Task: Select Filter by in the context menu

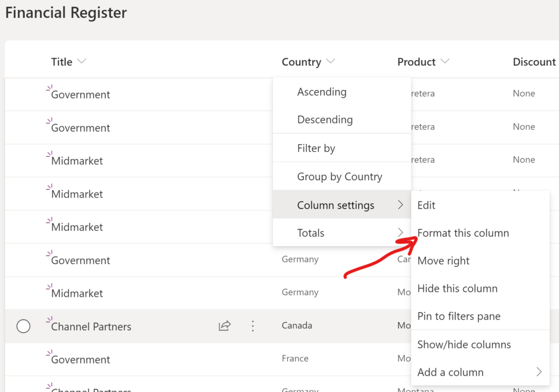Action: click(316, 147)
